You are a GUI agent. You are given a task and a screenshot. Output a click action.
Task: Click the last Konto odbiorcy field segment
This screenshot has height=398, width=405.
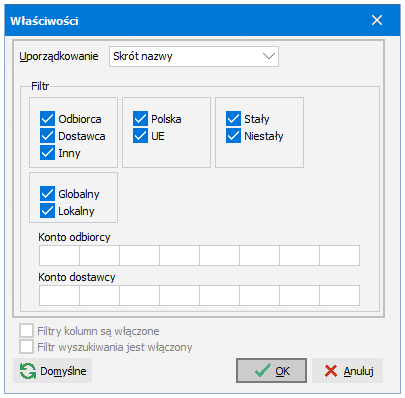pos(340,255)
